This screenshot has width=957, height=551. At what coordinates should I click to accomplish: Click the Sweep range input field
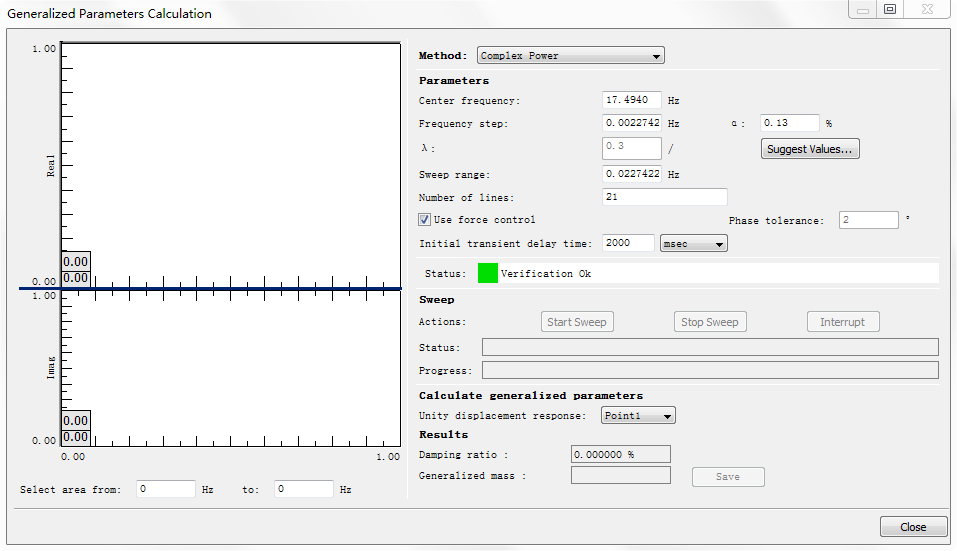[632, 175]
